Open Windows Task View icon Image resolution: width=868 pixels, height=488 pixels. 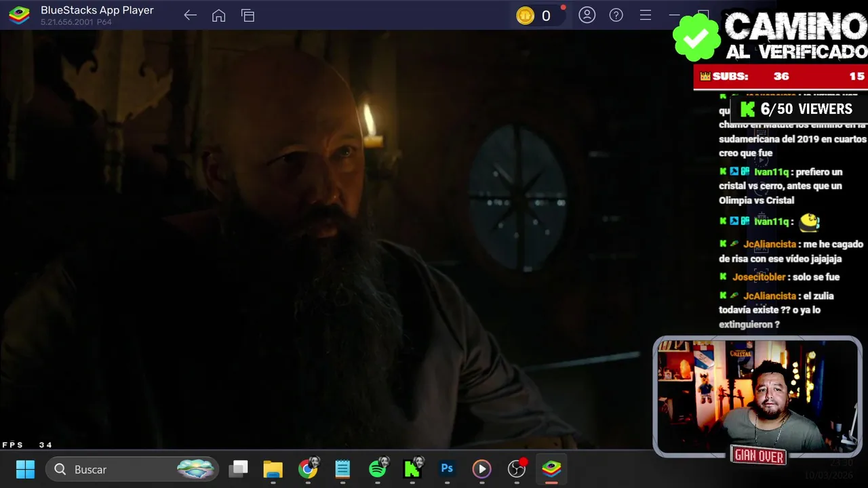[239, 469]
